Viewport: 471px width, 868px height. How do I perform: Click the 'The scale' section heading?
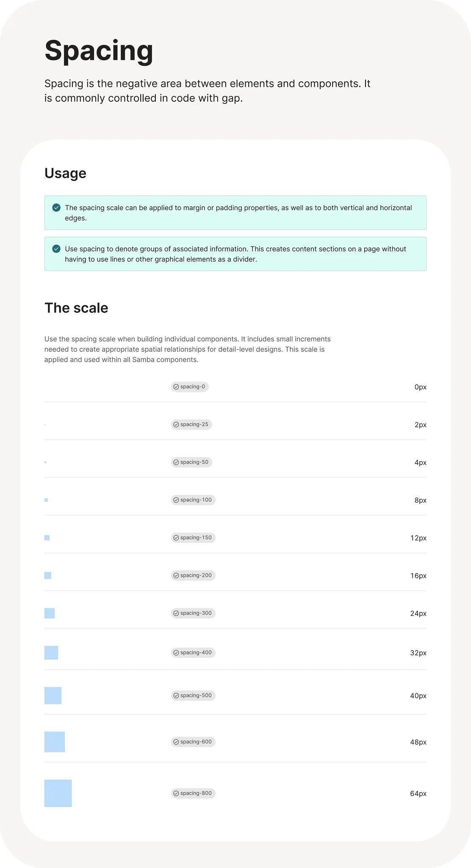tap(76, 308)
